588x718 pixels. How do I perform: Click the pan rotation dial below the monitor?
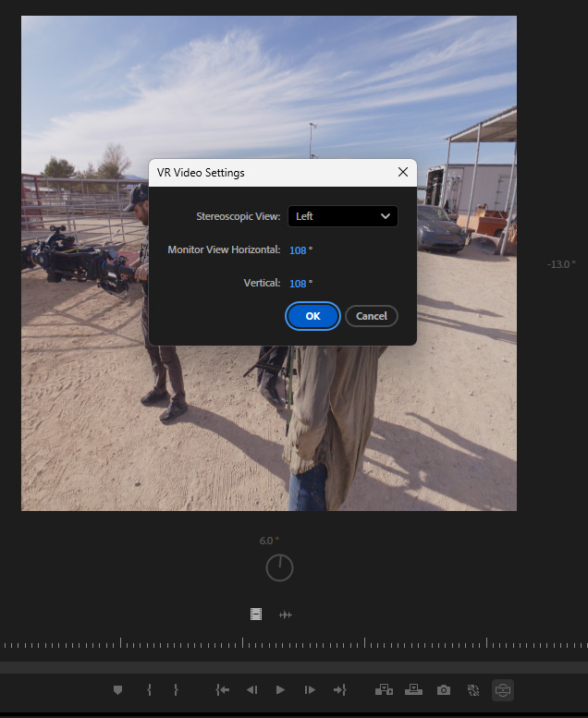point(279,567)
